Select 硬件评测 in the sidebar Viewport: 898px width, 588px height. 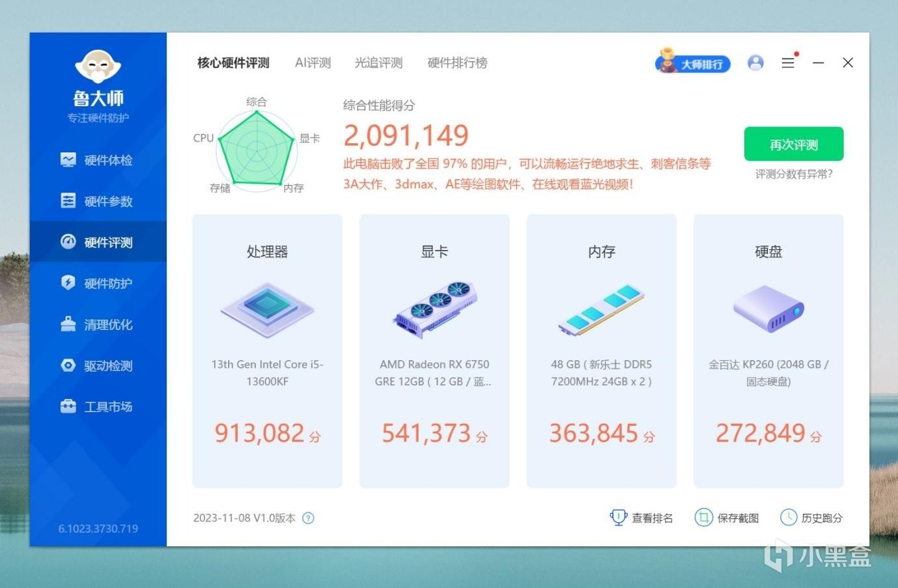(x=98, y=242)
